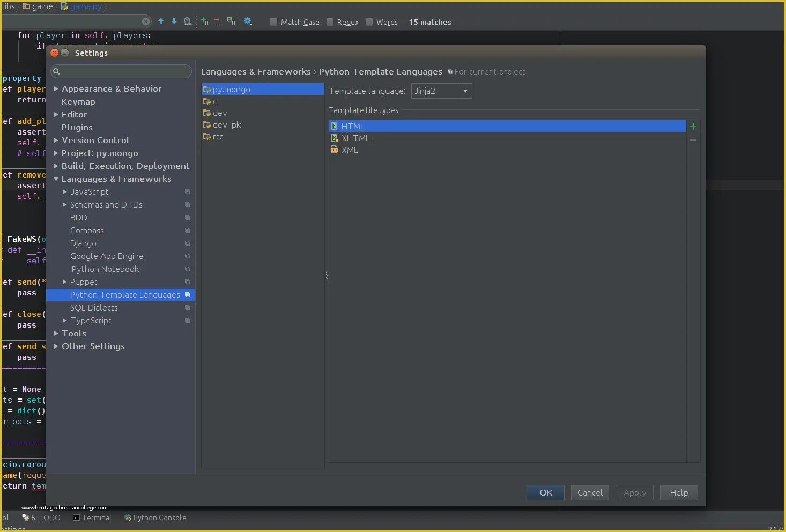Select BDD under Languages & Frameworks

pyautogui.click(x=78, y=218)
